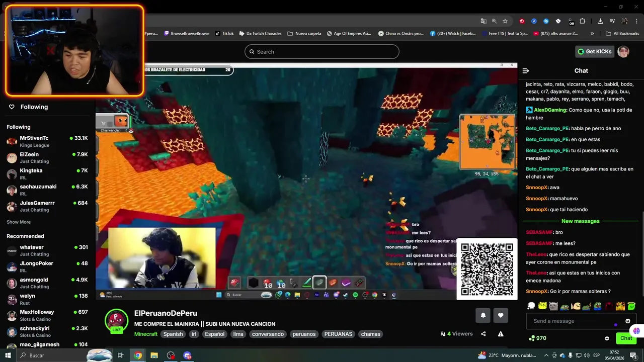Open Da Twitch Charades bookmark
Image resolution: width=644 pixels, height=362 pixels.
click(260, 34)
